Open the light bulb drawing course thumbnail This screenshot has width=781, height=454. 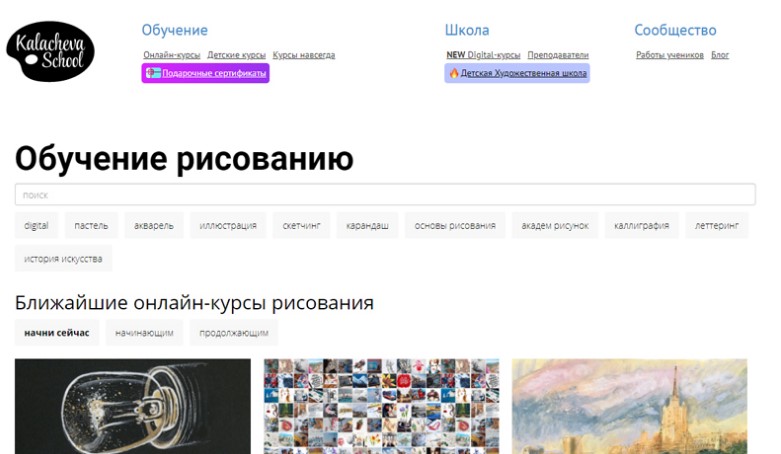point(133,406)
